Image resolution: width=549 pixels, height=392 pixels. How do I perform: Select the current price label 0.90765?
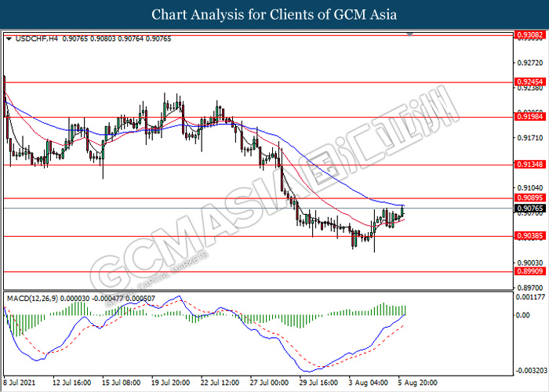(530, 209)
